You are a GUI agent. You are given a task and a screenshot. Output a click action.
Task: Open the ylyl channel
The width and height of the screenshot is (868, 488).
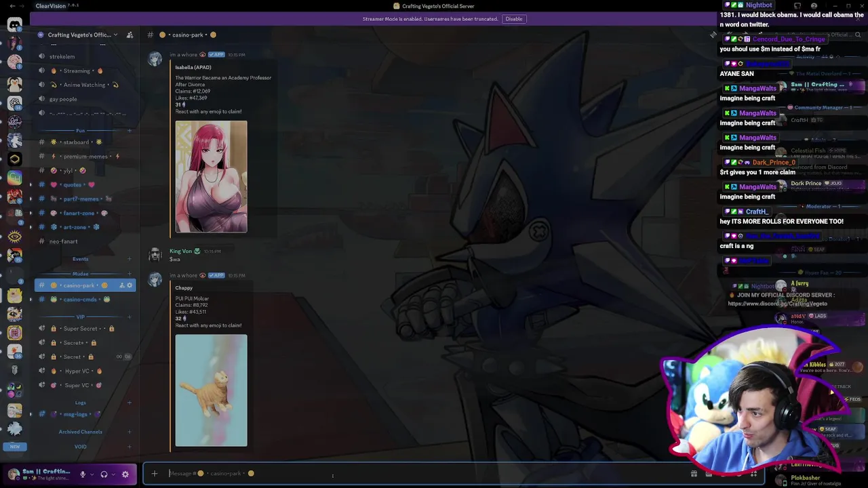85,171
